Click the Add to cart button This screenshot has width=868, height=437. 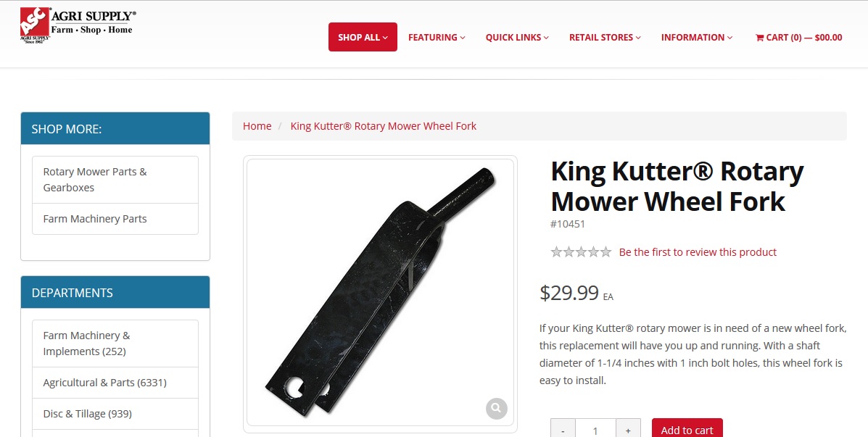[687, 430]
